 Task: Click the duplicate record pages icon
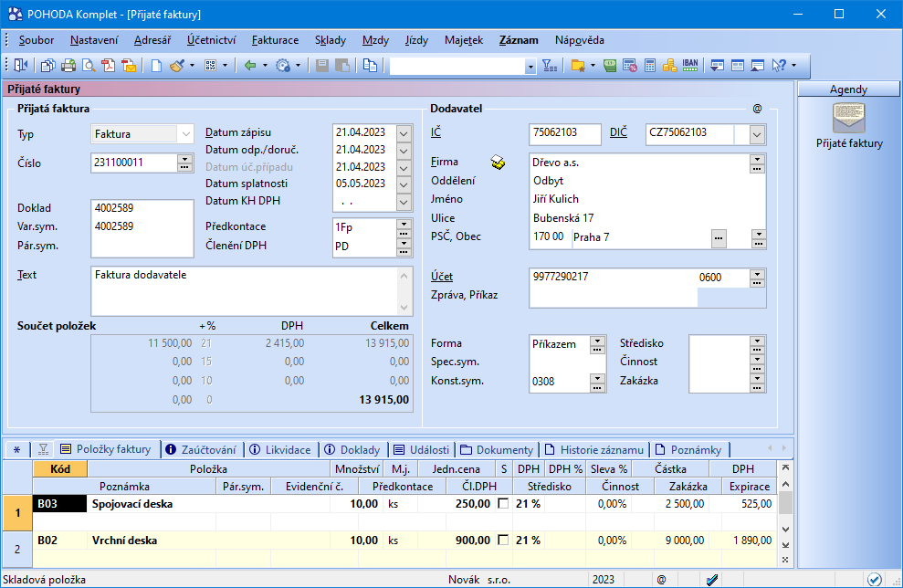[371, 66]
